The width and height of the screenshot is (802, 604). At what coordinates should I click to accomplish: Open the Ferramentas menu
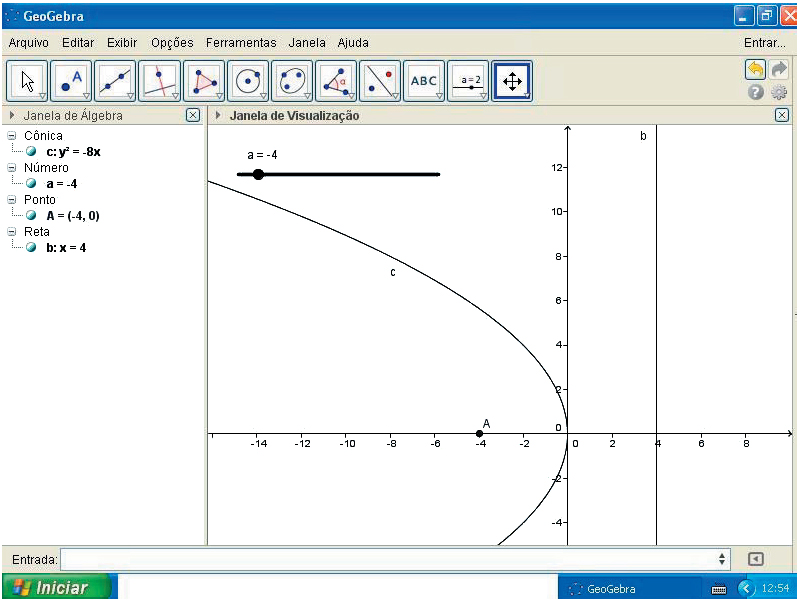pos(241,43)
